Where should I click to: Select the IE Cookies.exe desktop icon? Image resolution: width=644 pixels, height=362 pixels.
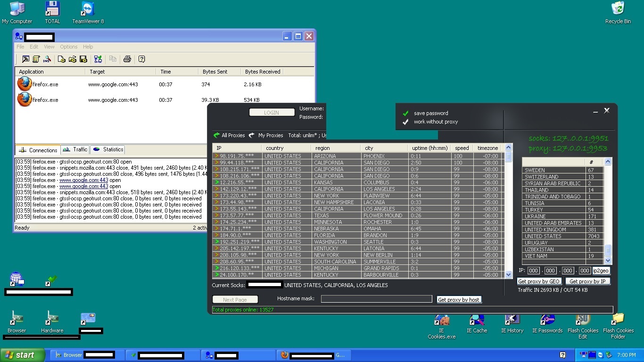point(442,326)
